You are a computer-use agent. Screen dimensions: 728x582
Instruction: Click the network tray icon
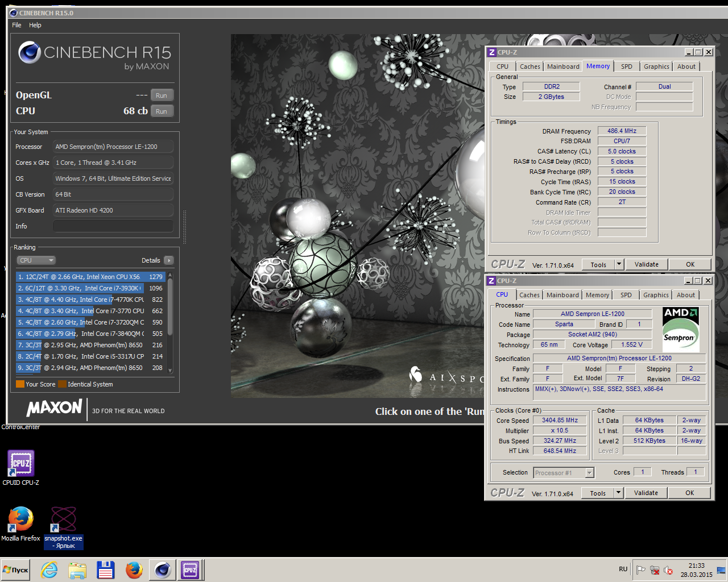coord(655,570)
